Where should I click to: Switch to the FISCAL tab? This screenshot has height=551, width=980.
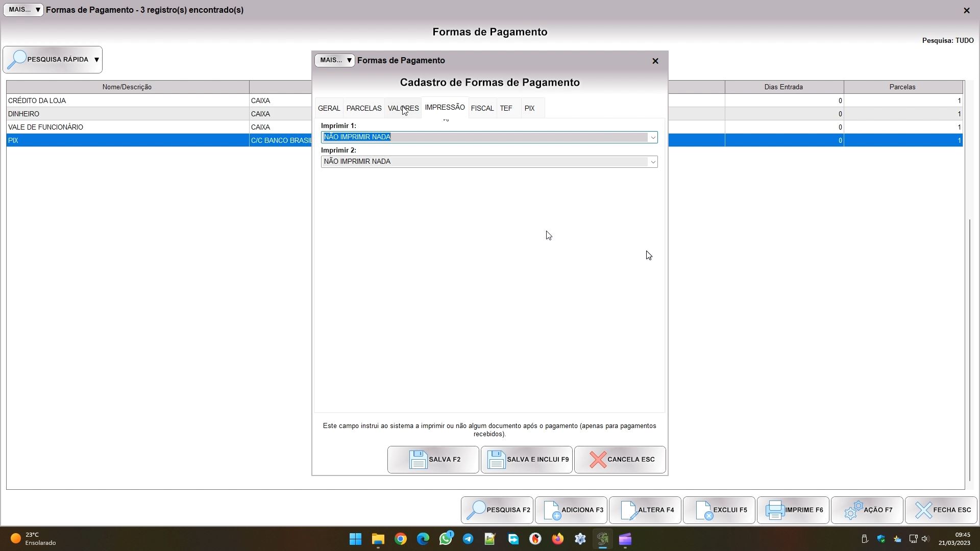click(482, 108)
